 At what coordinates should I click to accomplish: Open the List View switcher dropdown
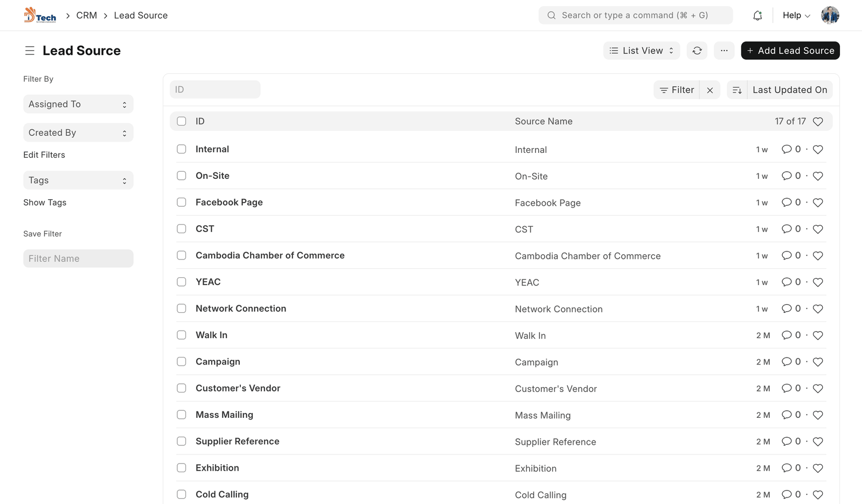tap(641, 51)
